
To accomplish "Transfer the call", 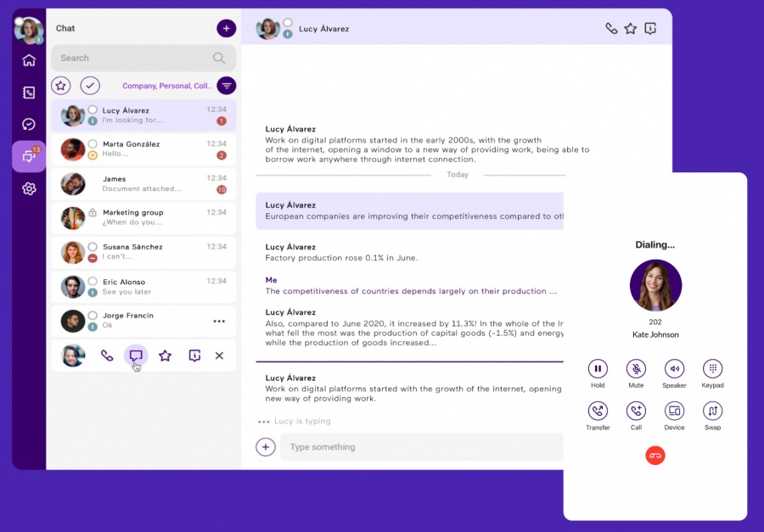I will [x=598, y=411].
